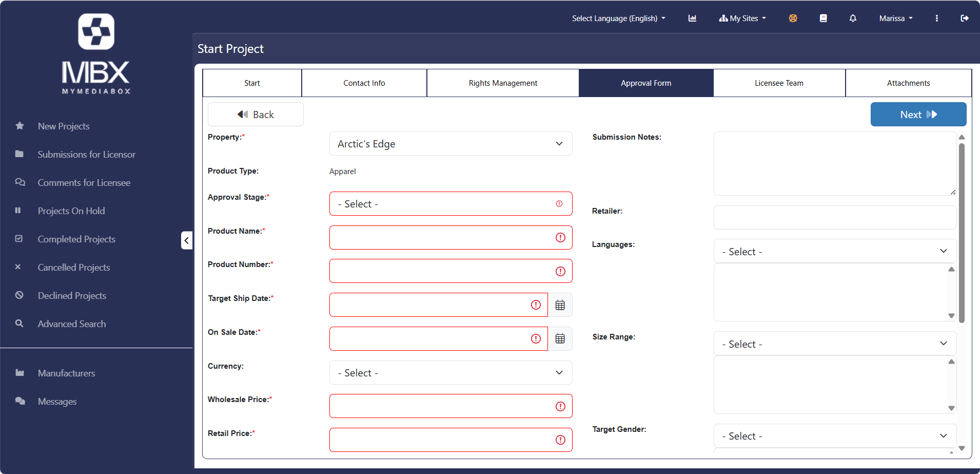
Task: Open New Projects in sidebar
Action: 64,126
